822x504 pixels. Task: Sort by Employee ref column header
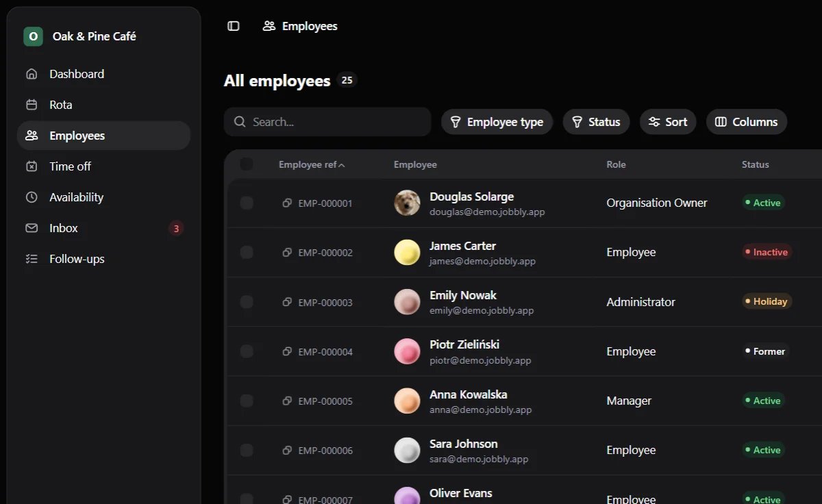[312, 164]
